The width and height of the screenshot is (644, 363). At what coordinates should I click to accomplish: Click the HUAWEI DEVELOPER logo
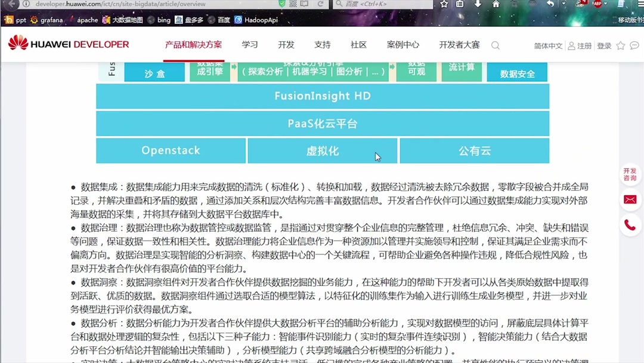(x=67, y=44)
